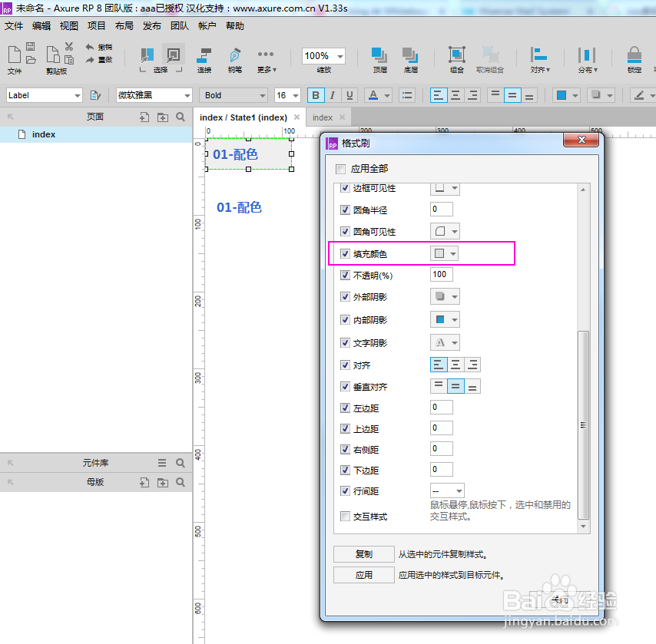
Task: Click the format painter icon beside Label
Action: point(95,95)
